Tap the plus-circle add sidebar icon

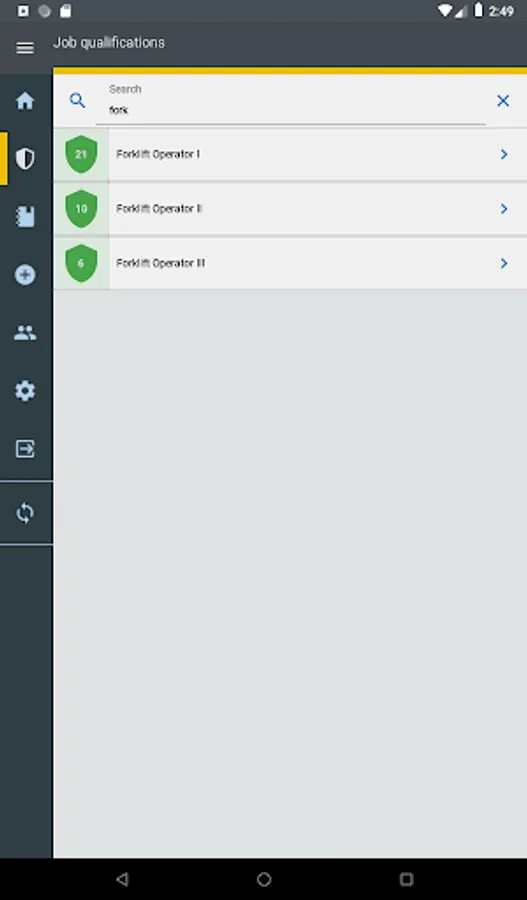click(x=25, y=274)
